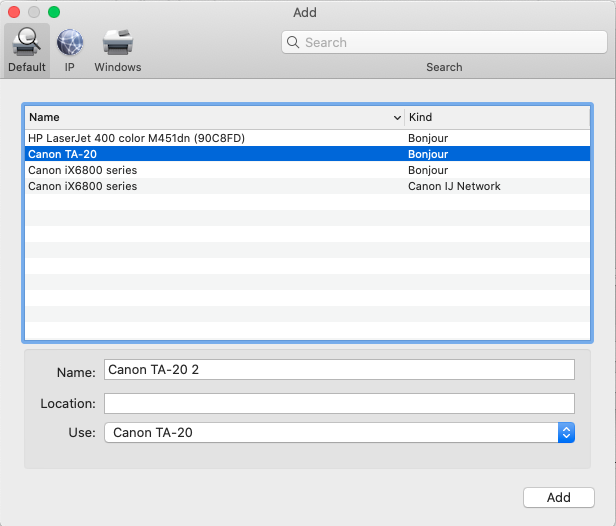Viewport: 616px width, 526px height.
Task: Select the Canon TA-20 printer row
Action: [307, 154]
